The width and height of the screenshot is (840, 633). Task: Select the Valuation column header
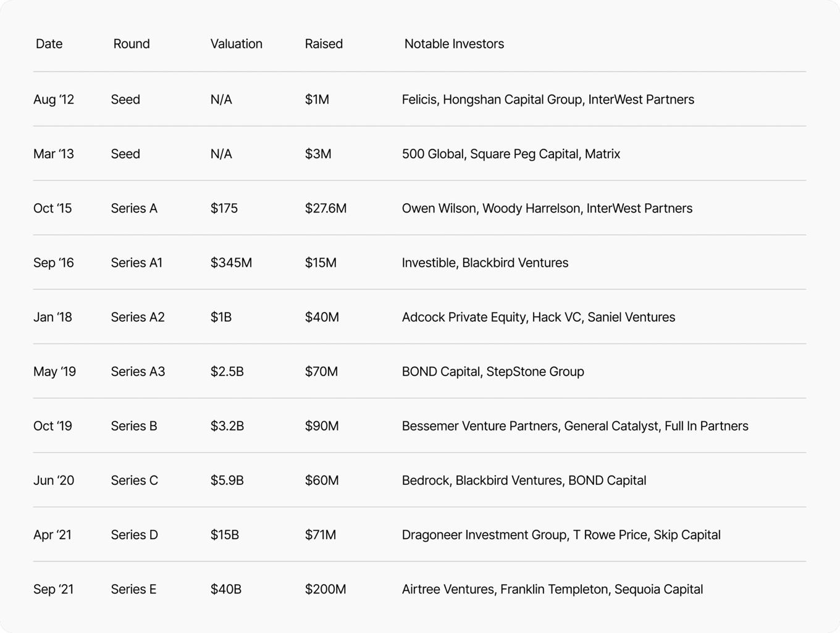[236, 44]
